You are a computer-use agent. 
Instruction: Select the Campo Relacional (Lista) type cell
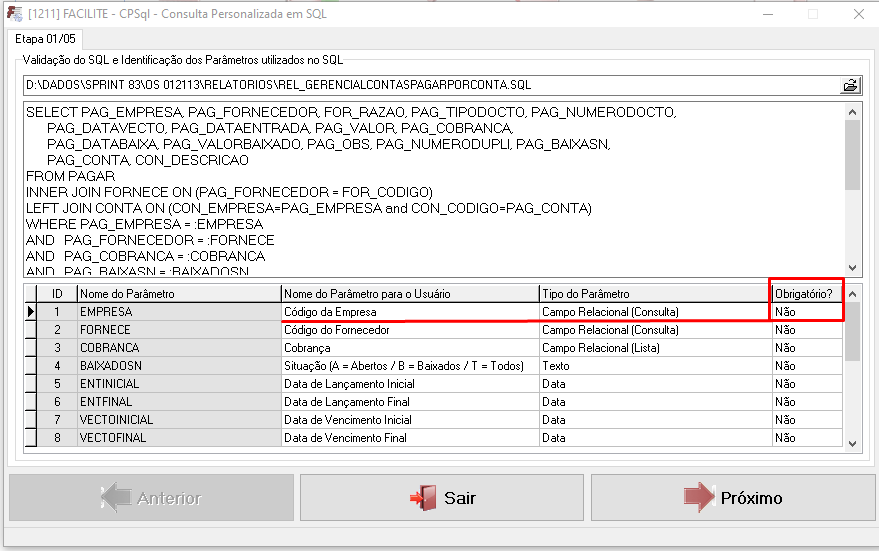[x=654, y=348]
